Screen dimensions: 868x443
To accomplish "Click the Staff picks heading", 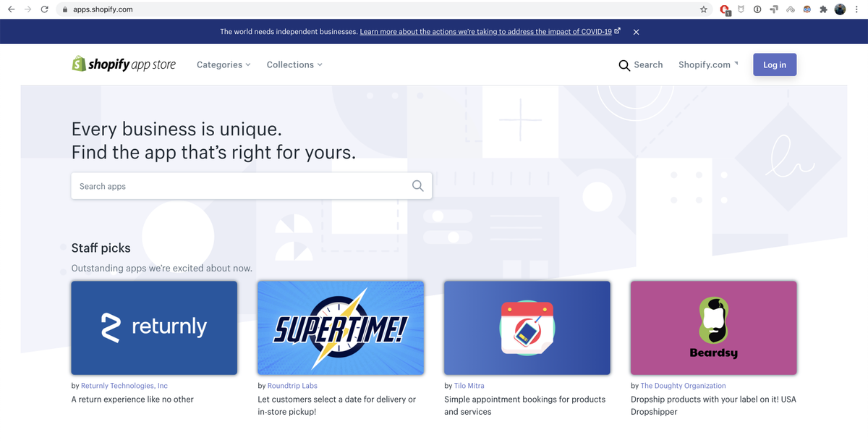I will (x=101, y=248).
